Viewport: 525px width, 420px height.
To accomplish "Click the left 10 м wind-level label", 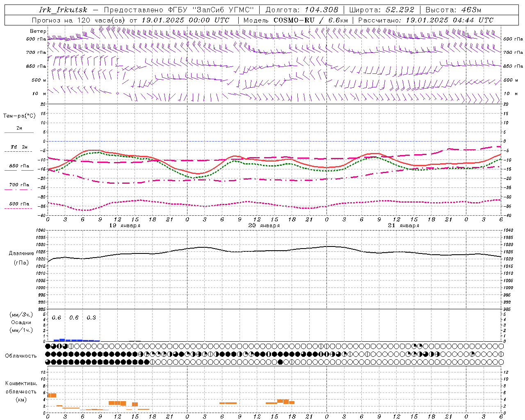I will pyautogui.click(x=39, y=94).
